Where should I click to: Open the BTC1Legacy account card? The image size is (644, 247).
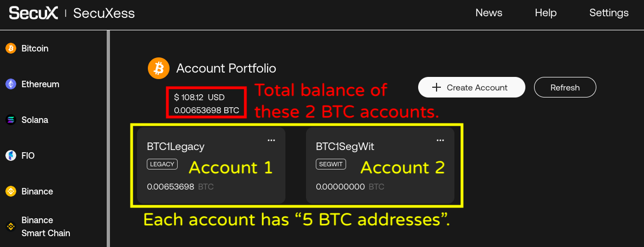pos(211,165)
